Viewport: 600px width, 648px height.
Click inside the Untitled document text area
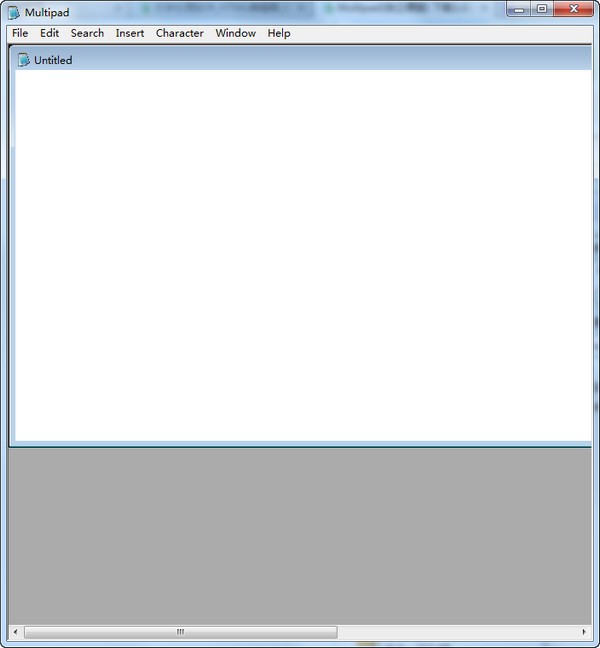(x=300, y=250)
